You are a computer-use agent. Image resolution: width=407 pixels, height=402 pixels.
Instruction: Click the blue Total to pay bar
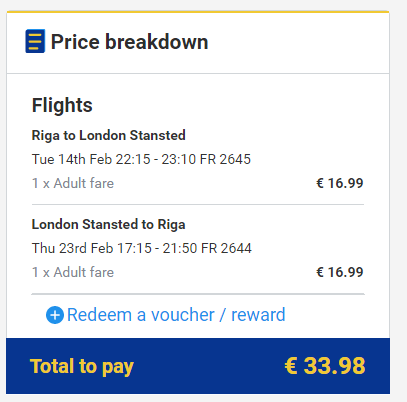tap(198, 366)
